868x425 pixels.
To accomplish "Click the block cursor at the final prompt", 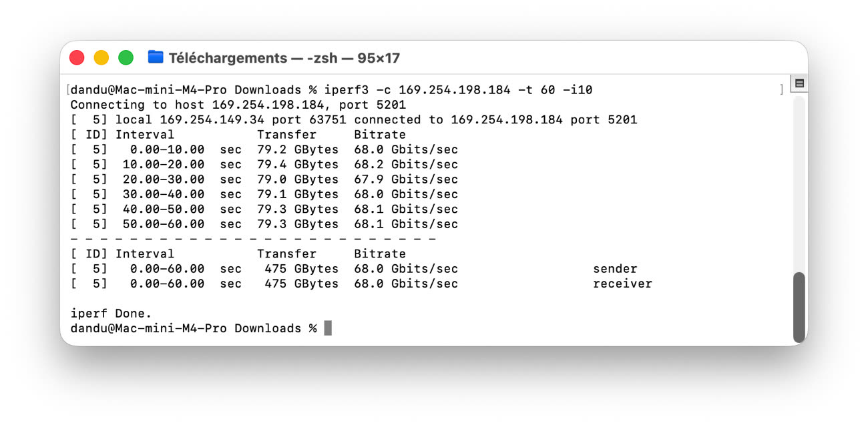I will [328, 328].
